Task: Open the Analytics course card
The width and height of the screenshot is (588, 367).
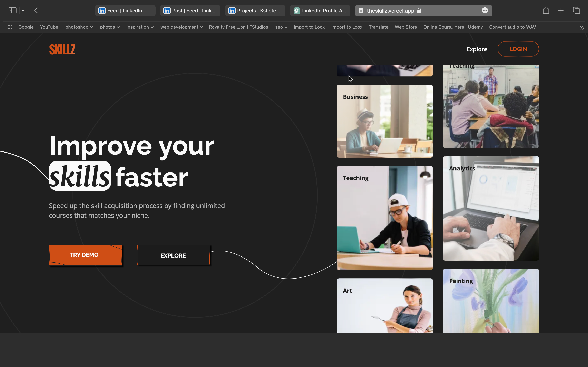Action: (x=491, y=208)
